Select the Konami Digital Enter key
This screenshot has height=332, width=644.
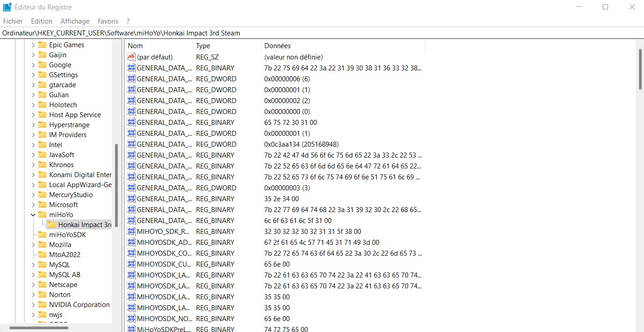(x=80, y=175)
